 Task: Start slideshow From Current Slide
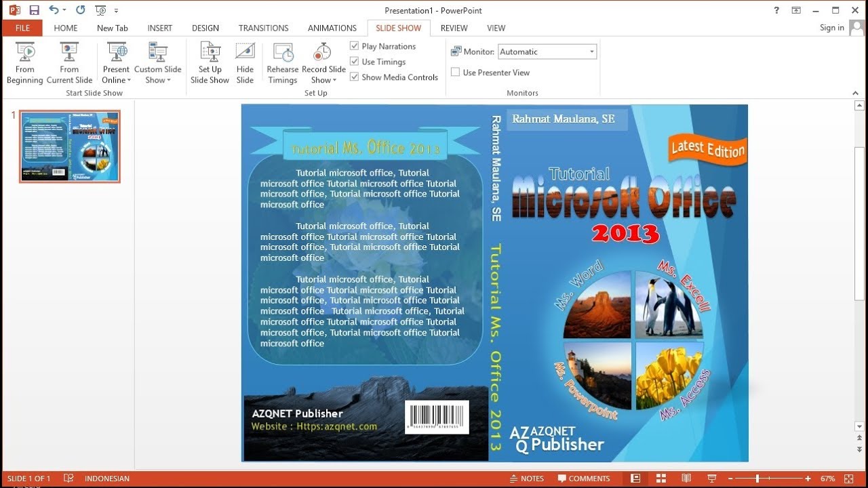(69, 63)
